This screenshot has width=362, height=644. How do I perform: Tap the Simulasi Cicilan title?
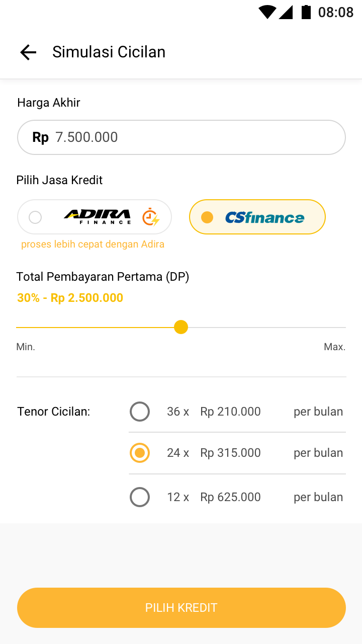(109, 52)
